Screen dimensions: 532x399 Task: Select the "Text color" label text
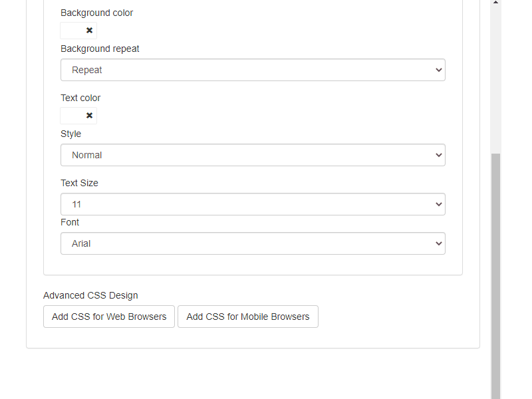(x=80, y=98)
